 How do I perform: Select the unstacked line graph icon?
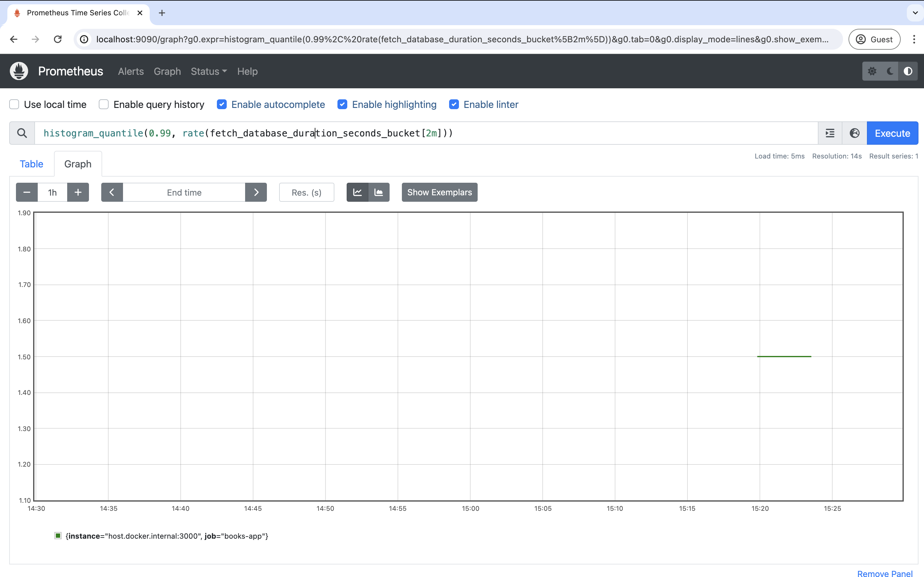click(x=357, y=192)
